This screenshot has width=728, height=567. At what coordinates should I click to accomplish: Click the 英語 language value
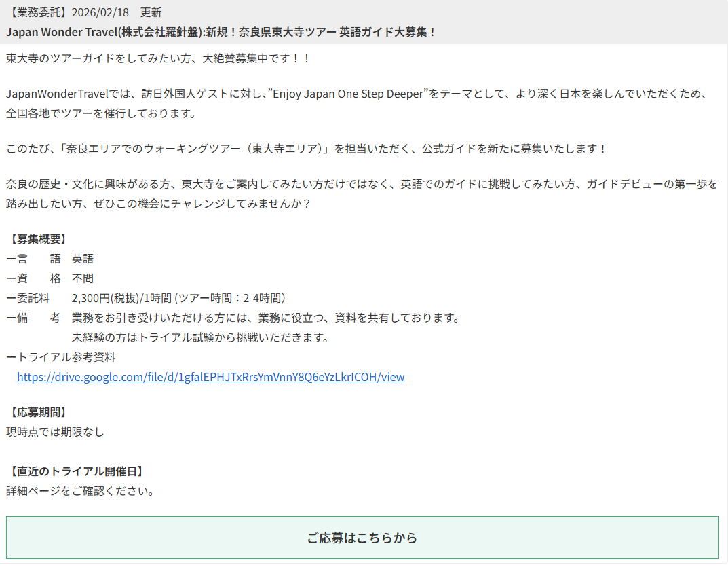click(x=83, y=259)
